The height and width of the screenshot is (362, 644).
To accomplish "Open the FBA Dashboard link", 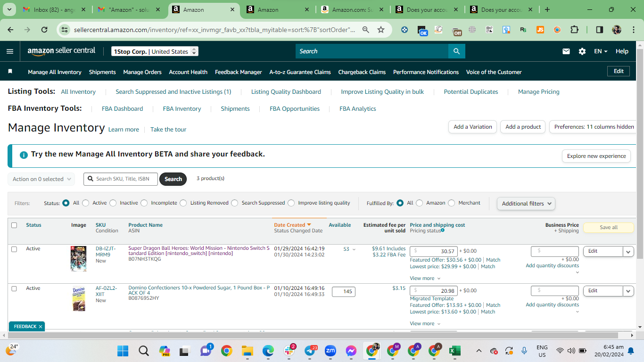I will pyautogui.click(x=122, y=109).
